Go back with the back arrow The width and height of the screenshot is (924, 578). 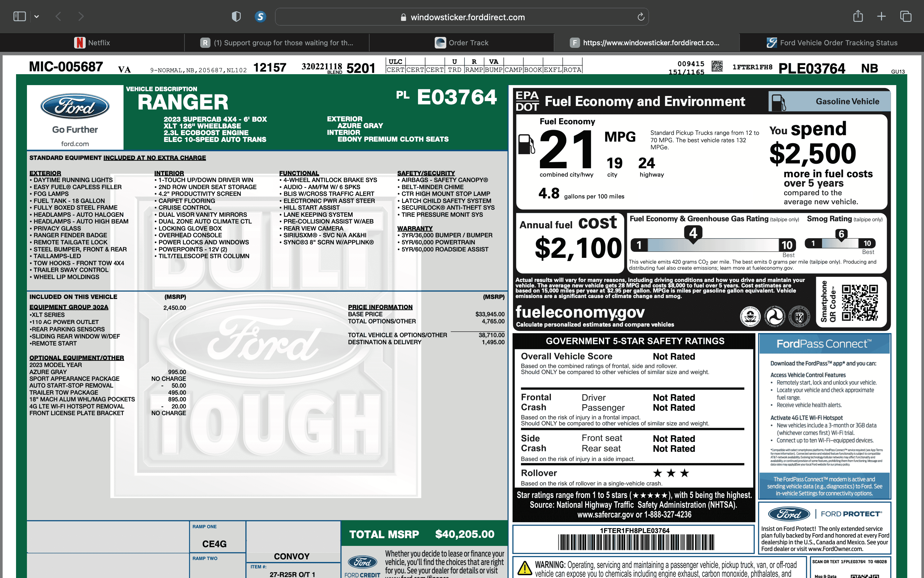point(58,16)
